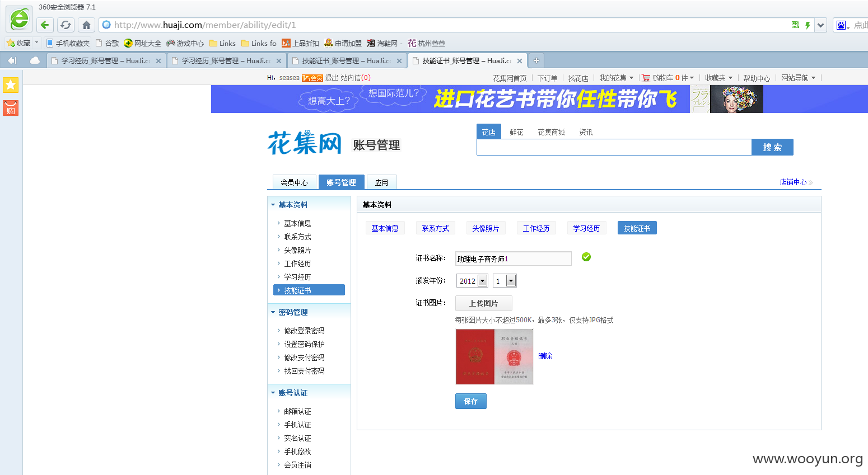868x475 pixels.
Task: Click the tab bar sidebar toggle icon
Action: (12, 60)
